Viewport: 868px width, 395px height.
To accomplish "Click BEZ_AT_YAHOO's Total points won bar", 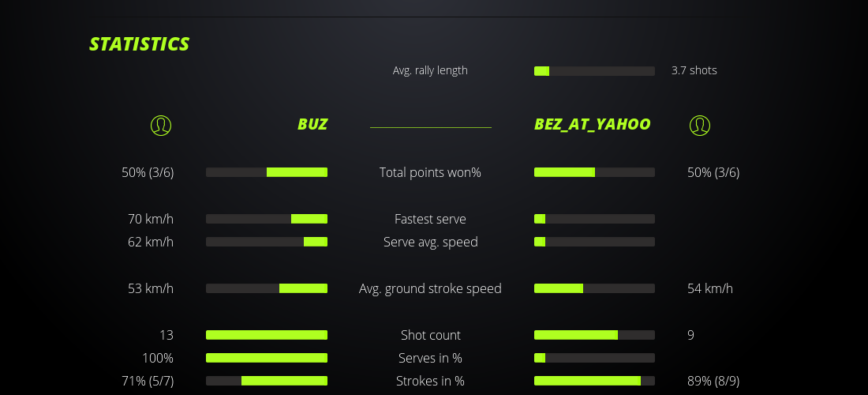I will click(x=594, y=172).
